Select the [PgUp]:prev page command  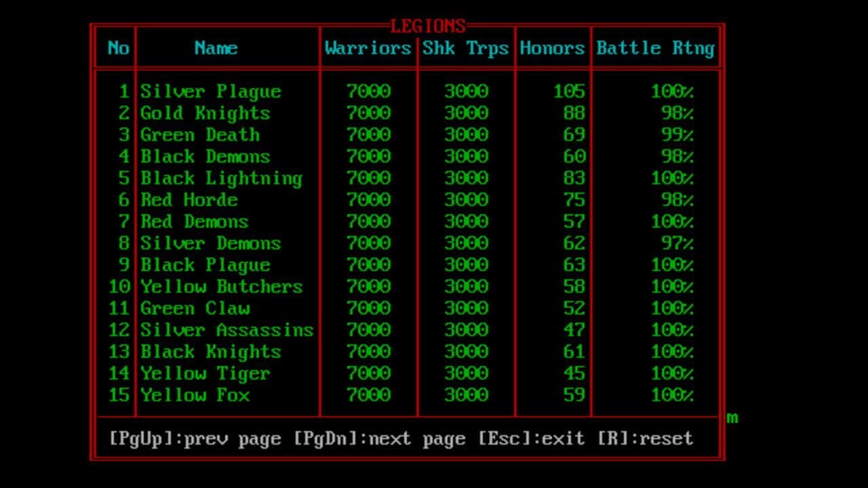195,439
